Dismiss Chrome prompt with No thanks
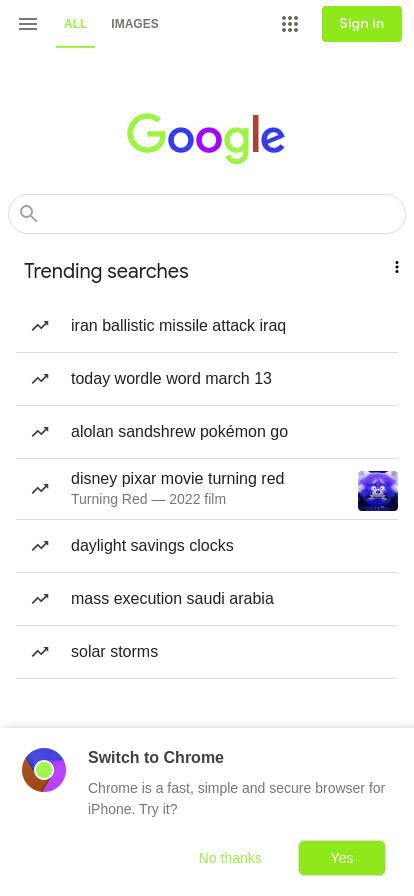The height and width of the screenshot is (896, 414). (x=230, y=858)
